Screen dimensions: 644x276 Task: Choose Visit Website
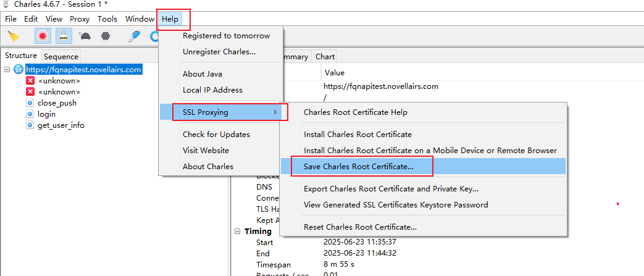[221, 150]
